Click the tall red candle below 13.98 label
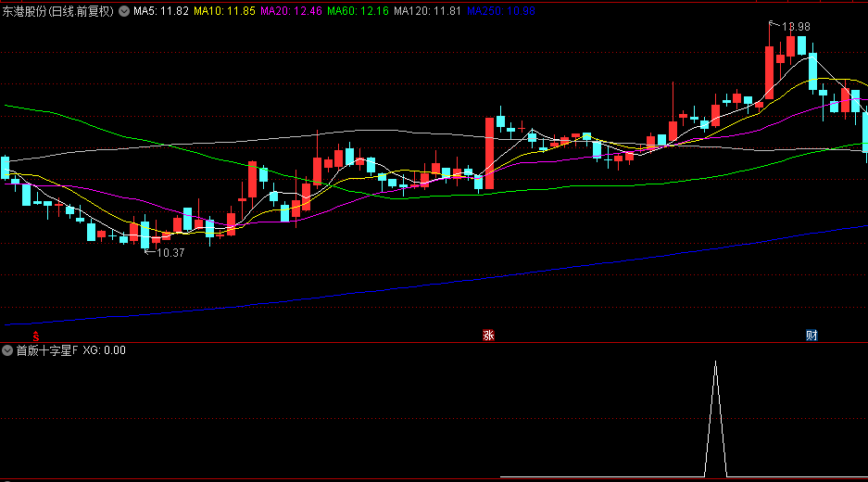The width and height of the screenshot is (868, 482). pos(770,73)
